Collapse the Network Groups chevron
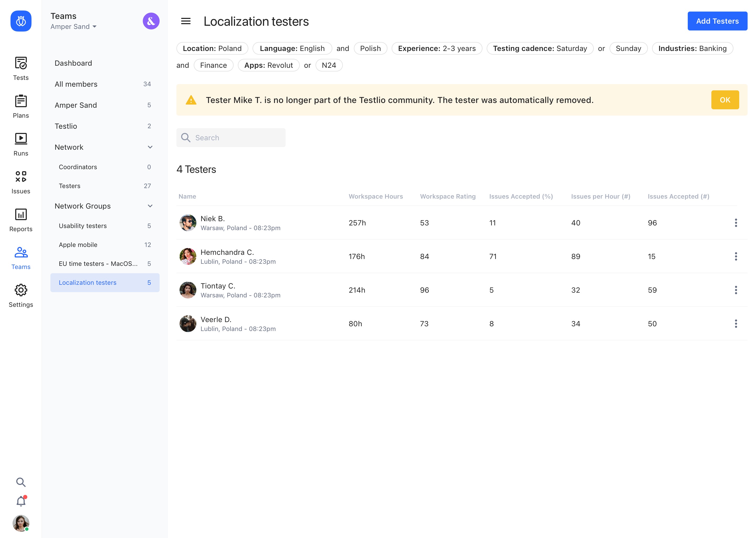 [x=150, y=206]
